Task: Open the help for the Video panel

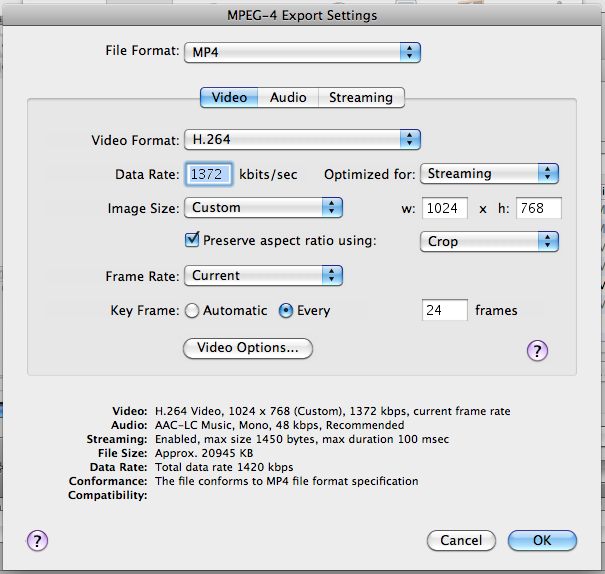Action: [537, 350]
